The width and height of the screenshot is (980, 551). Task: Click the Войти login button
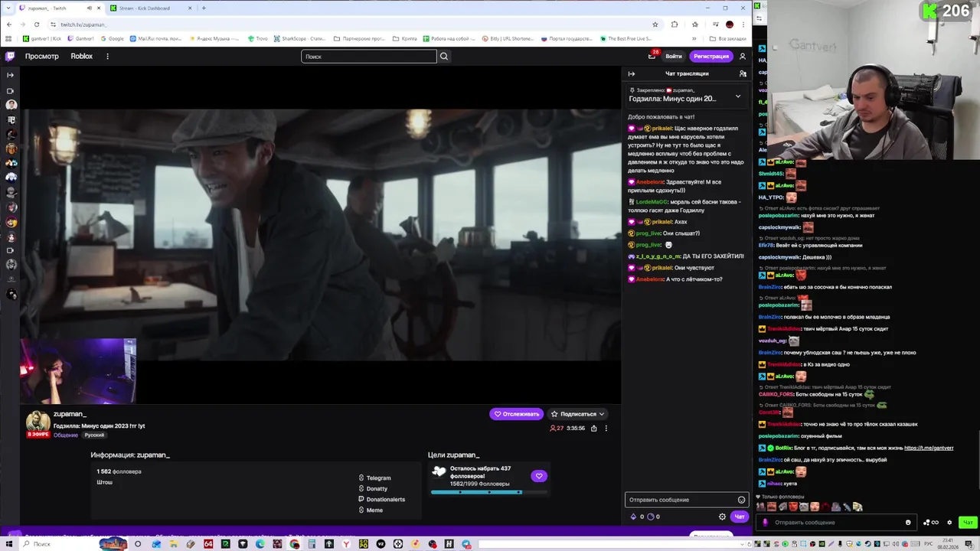(674, 56)
